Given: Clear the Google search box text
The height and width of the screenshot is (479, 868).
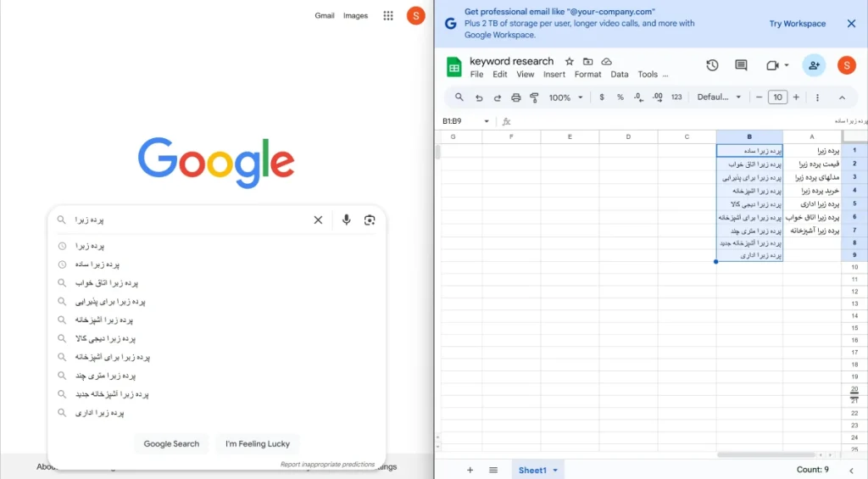Looking at the screenshot, I should click(x=318, y=220).
